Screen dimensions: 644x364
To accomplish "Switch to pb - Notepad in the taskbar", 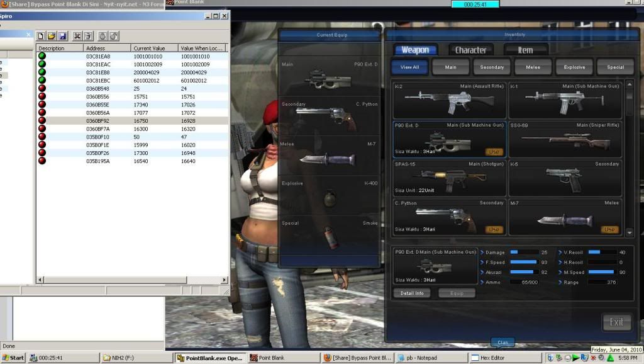I will [x=431, y=358].
